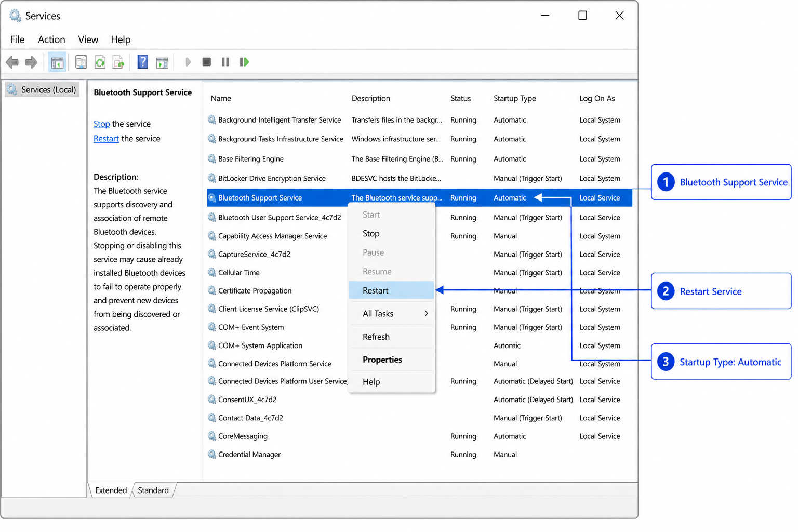Open the View menu
This screenshot has height=532, width=798.
pos(88,39)
